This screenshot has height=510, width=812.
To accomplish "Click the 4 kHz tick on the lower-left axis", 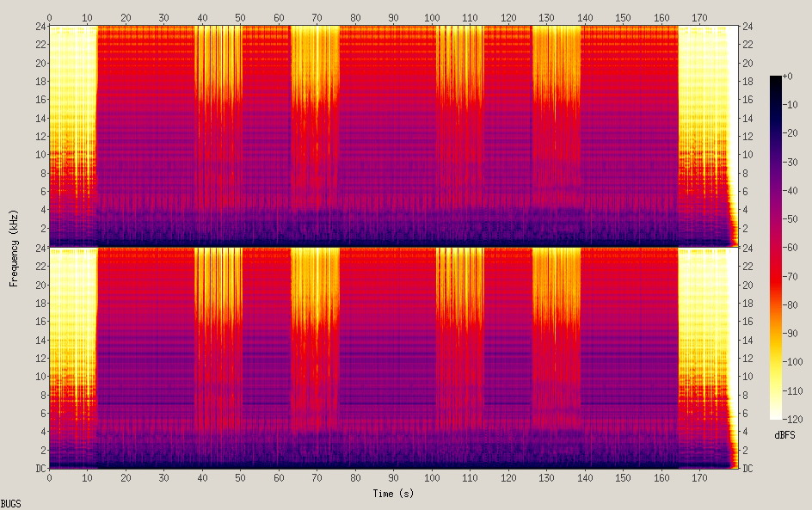I will (40, 432).
